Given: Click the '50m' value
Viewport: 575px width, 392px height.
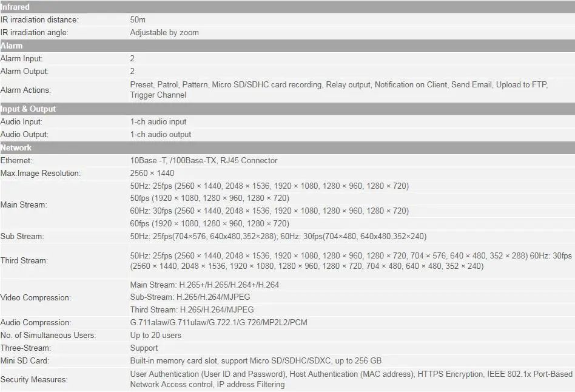Looking at the screenshot, I should tap(138, 20).
